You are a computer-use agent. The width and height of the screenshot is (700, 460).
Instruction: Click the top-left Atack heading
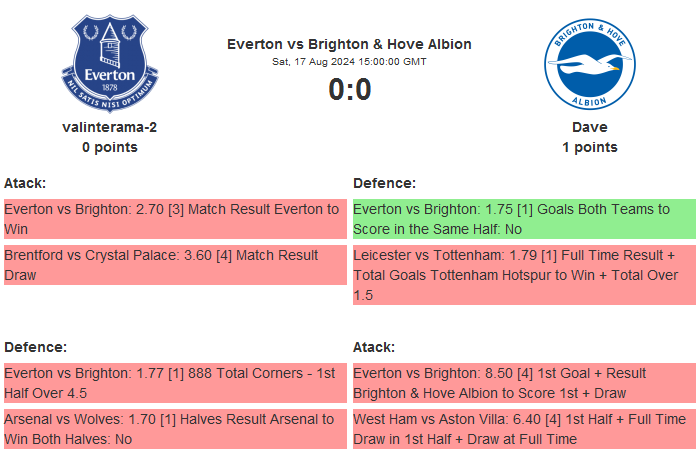coord(25,183)
